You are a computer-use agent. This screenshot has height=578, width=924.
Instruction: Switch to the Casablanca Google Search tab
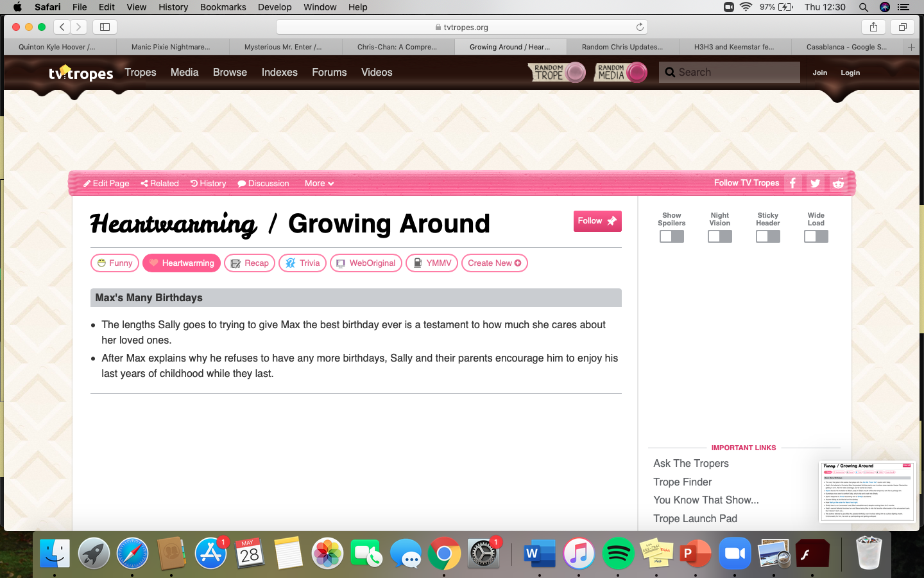click(x=847, y=47)
